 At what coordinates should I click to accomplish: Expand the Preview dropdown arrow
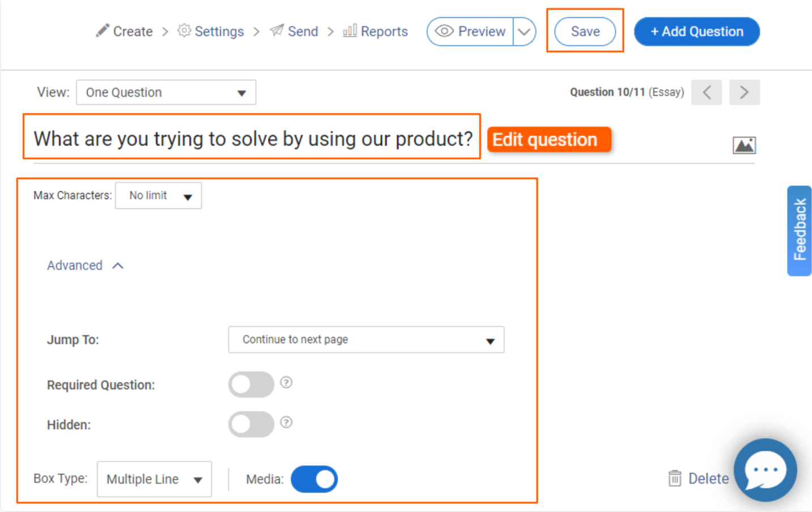pyautogui.click(x=525, y=31)
